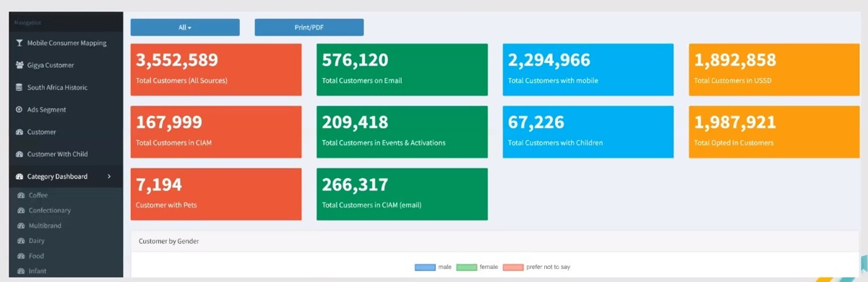Image resolution: width=868 pixels, height=282 pixels.
Task: Navigate to Customer With Child
Action: (x=57, y=154)
